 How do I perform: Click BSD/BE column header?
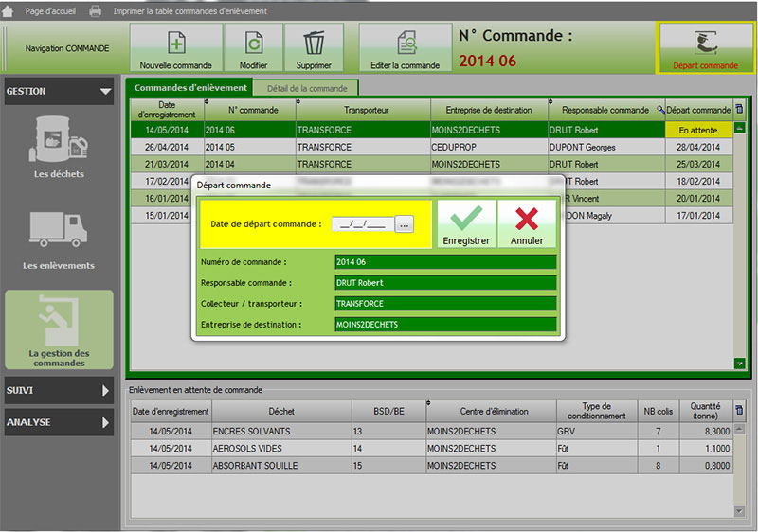pyautogui.click(x=388, y=412)
